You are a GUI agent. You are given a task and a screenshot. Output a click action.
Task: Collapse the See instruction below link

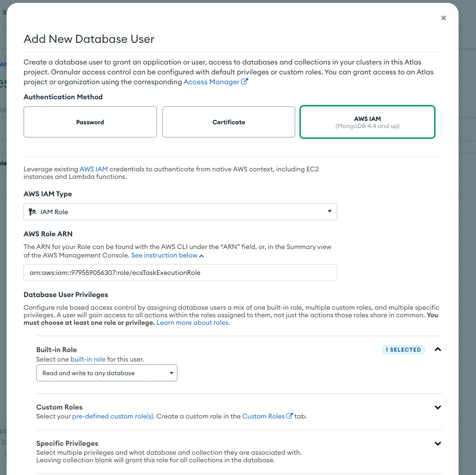tap(167, 255)
